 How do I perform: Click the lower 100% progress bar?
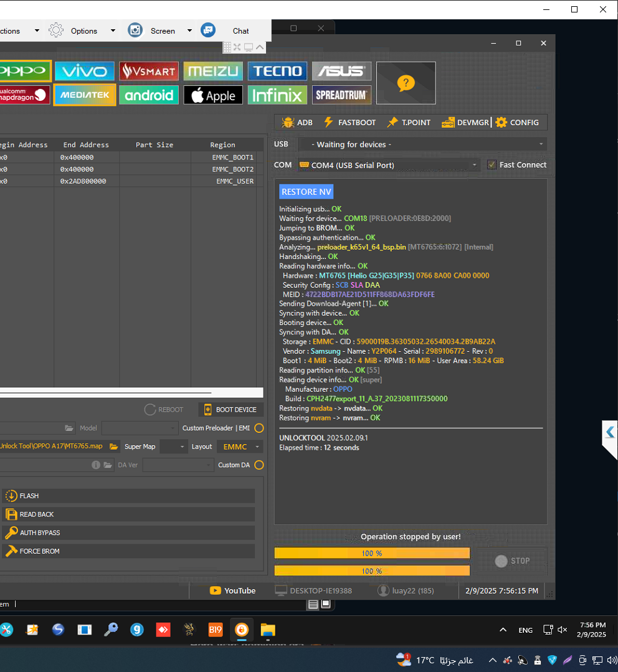click(x=372, y=571)
